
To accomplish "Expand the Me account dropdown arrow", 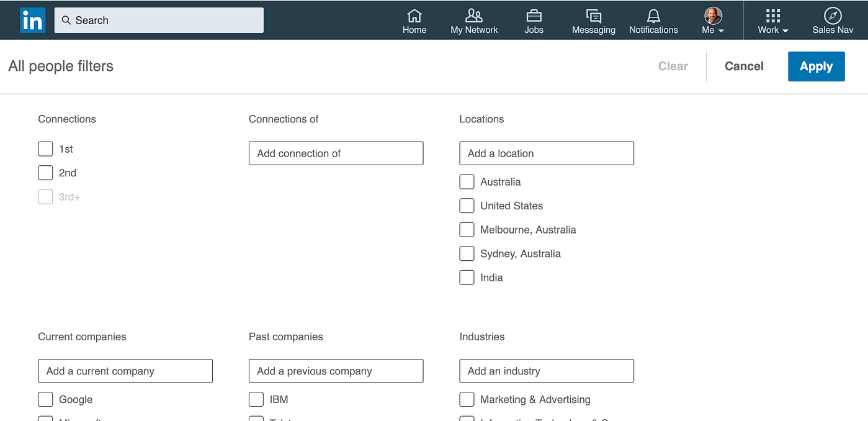I will pos(721,30).
